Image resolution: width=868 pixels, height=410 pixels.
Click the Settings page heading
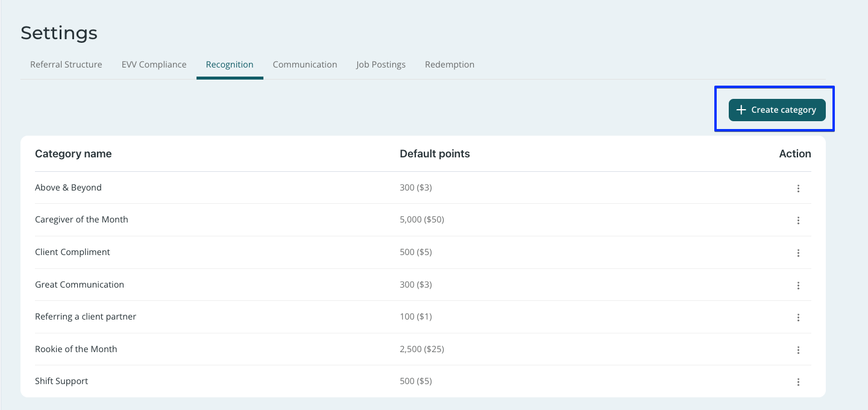pyautogui.click(x=59, y=33)
